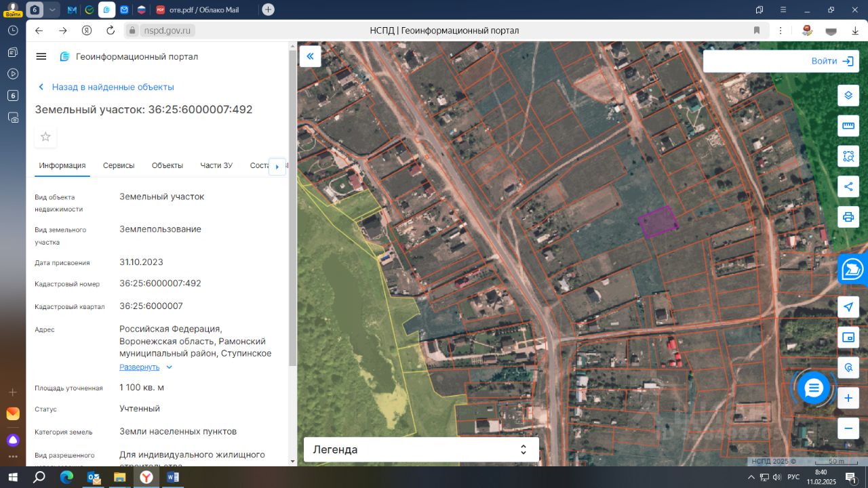Select the ruler measurement tool

(848, 126)
